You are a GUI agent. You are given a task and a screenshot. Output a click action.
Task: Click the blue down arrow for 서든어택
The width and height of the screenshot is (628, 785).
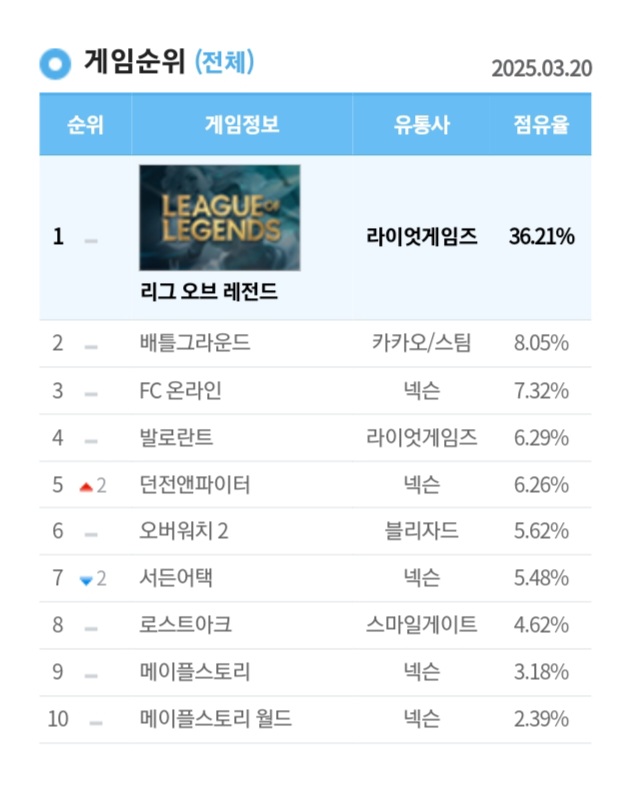pos(86,580)
